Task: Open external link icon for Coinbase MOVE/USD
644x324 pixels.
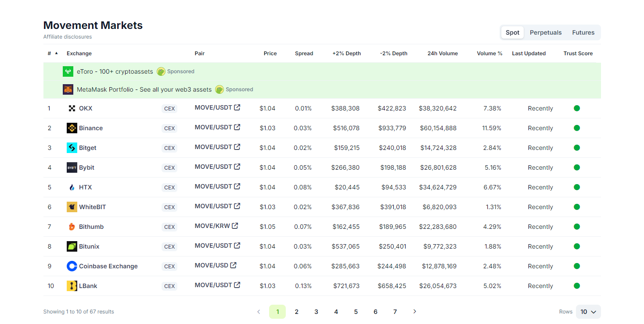Action: (234, 265)
